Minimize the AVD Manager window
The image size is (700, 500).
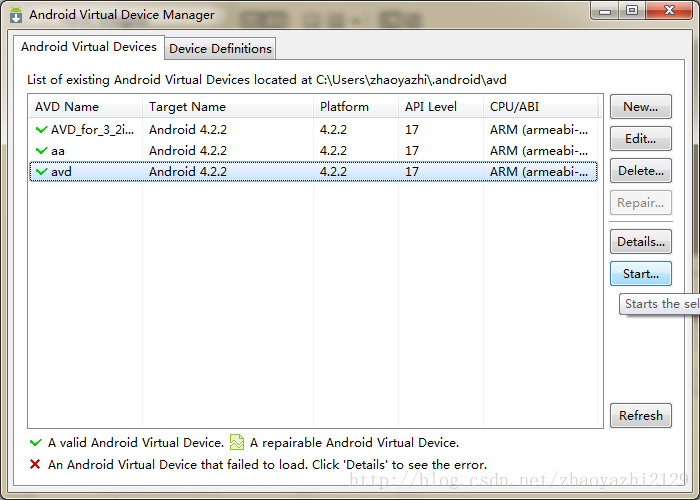[605, 11]
